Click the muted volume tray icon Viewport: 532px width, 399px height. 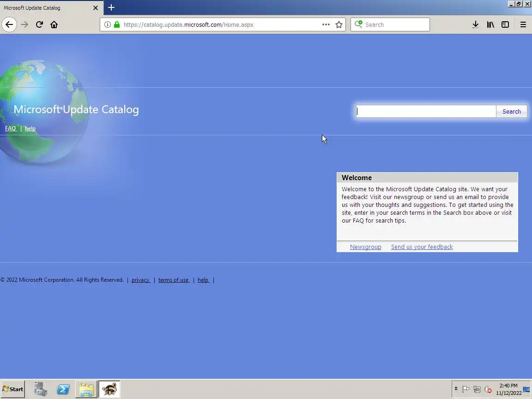click(488, 389)
